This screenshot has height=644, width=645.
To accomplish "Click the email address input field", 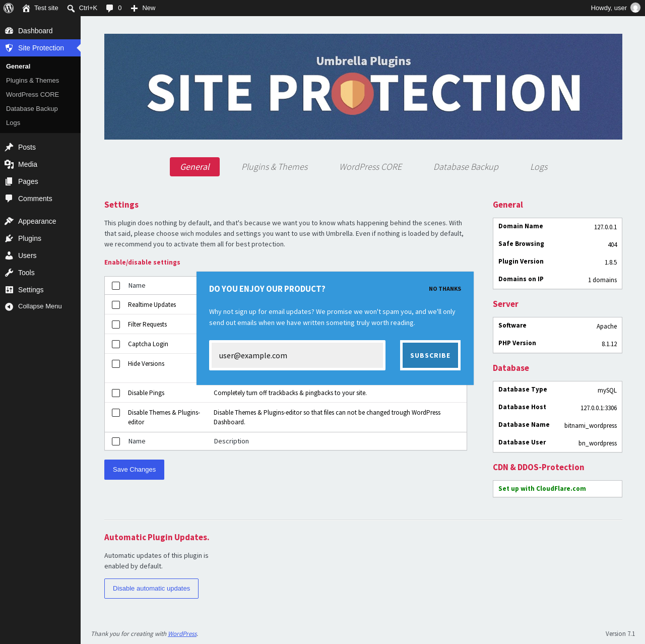I will point(297,355).
